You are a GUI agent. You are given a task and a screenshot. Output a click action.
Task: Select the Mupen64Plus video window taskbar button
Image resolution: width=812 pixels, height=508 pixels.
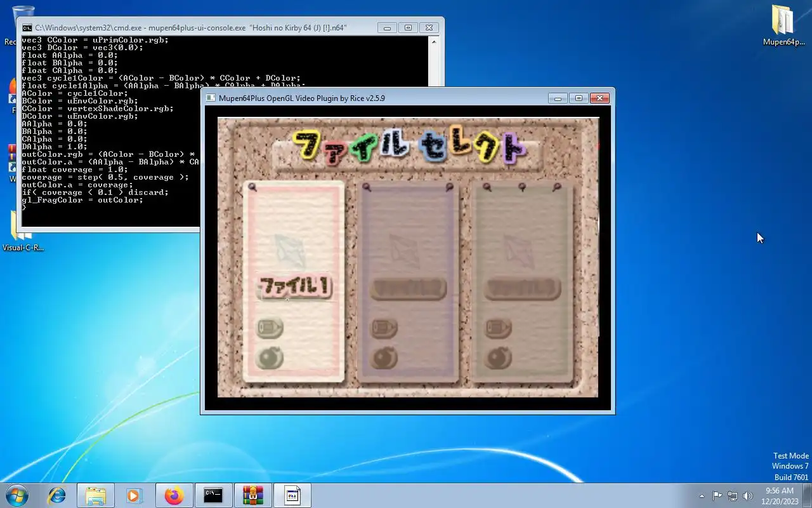292,495
